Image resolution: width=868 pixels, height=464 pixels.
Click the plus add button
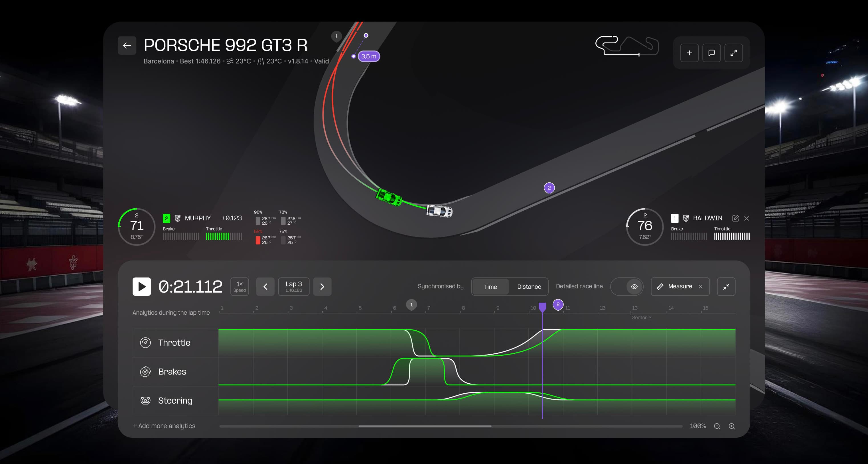pyautogui.click(x=689, y=53)
